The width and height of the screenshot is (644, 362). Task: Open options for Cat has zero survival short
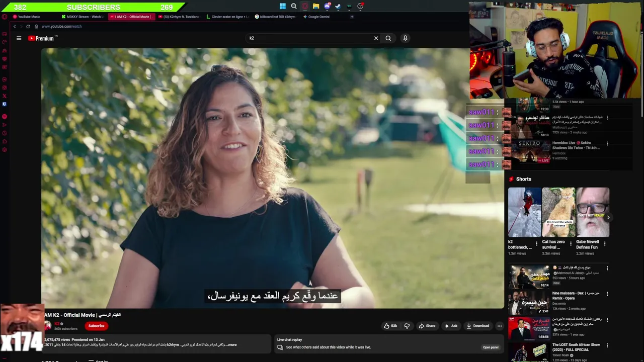point(571,244)
